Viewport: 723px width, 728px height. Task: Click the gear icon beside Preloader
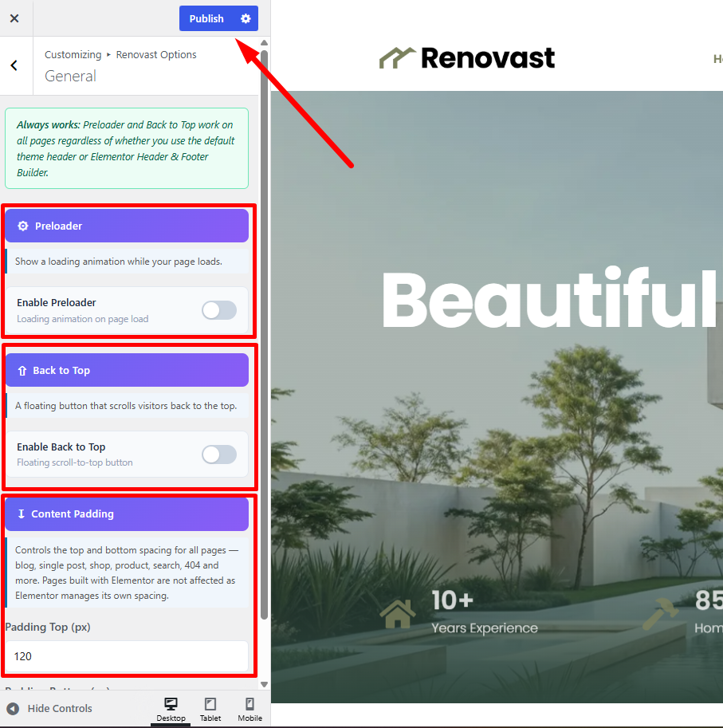point(23,226)
